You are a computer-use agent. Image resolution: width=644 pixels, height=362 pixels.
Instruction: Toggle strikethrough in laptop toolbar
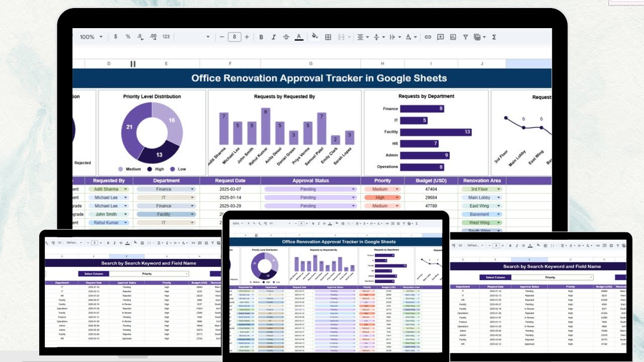(x=286, y=37)
